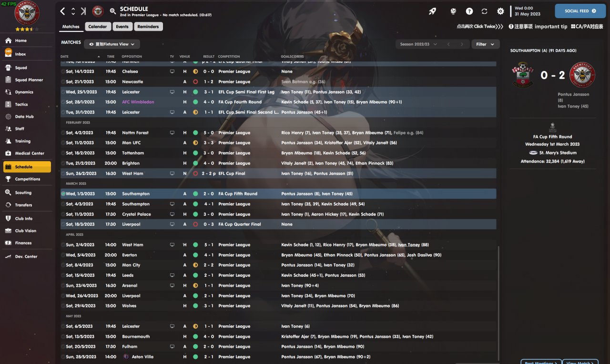Select Home in the sidebar menu
The height and width of the screenshot is (364, 610).
point(26,40)
